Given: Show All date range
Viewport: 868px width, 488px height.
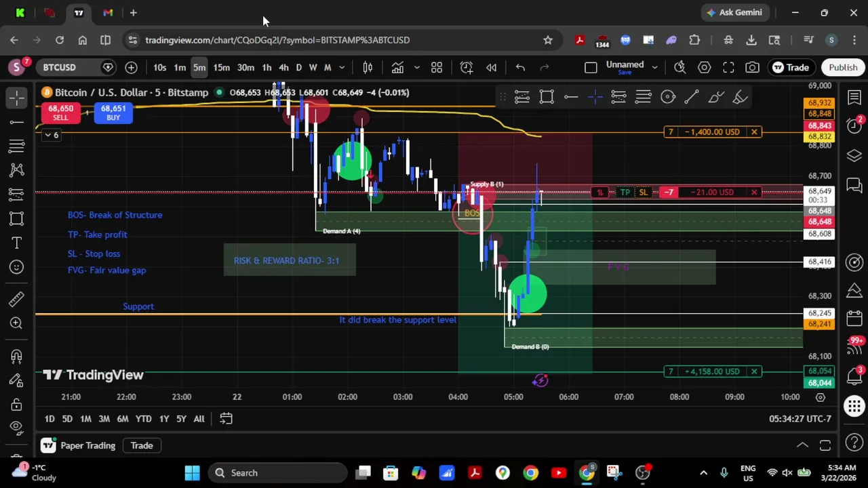Looking at the screenshot, I should [x=199, y=419].
